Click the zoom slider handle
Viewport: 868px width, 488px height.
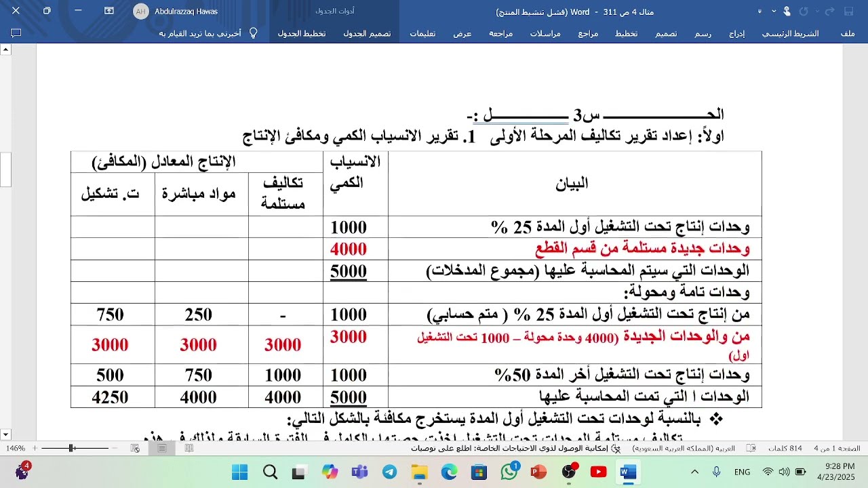click(71, 449)
